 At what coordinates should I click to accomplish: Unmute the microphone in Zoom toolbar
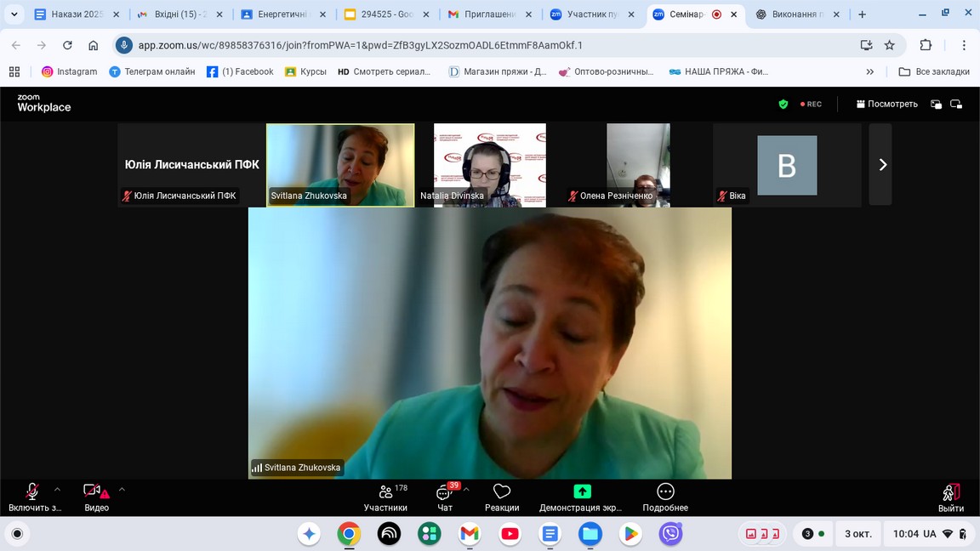click(32, 497)
